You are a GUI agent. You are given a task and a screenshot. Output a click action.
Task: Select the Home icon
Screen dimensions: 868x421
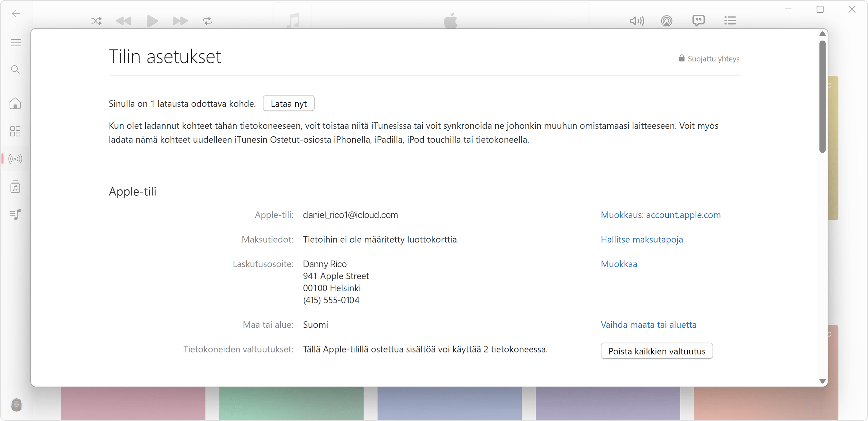tap(15, 104)
